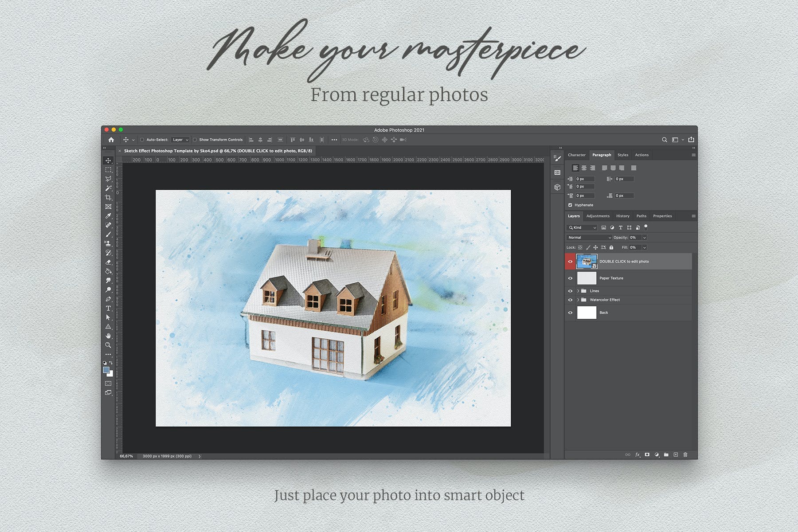The width and height of the screenshot is (798, 532).
Task: Select the Move tool
Action: coord(108,160)
